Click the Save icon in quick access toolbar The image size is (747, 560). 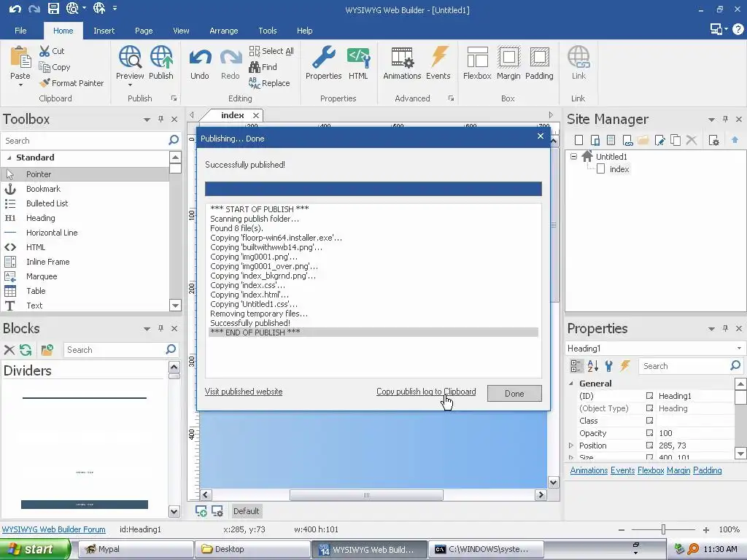click(53, 9)
